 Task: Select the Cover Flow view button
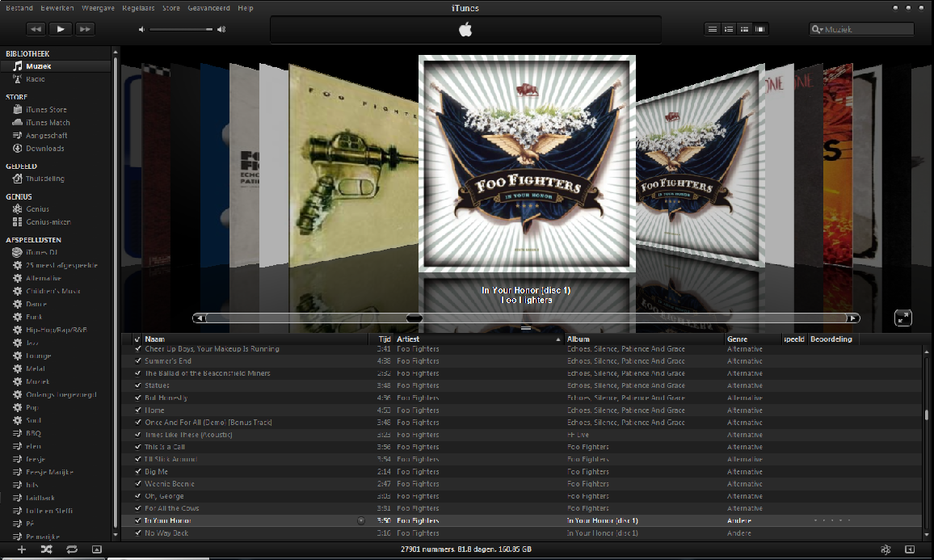pyautogui.click(x=760, y=28)
